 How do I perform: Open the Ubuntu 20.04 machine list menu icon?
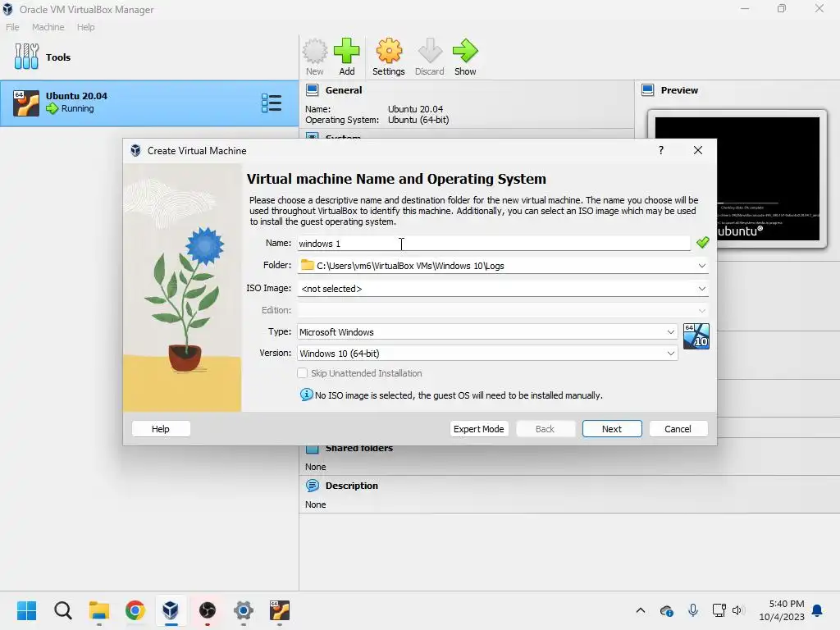coord(272,103)
